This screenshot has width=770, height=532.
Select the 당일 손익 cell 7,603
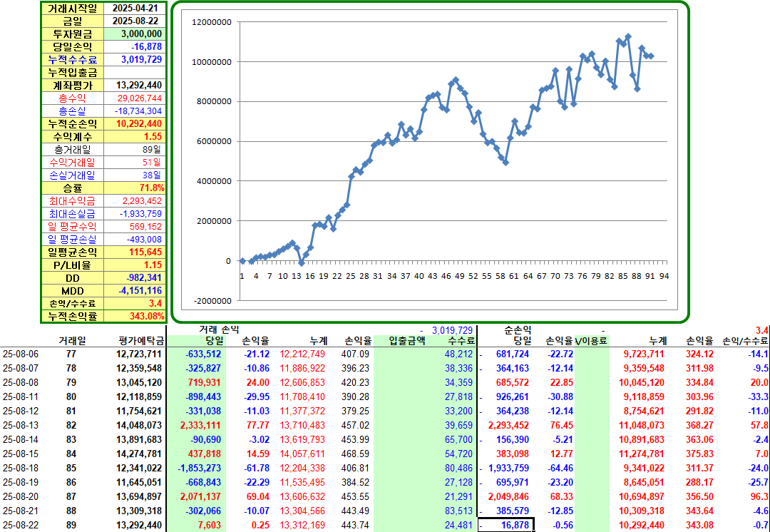point(210,525)
